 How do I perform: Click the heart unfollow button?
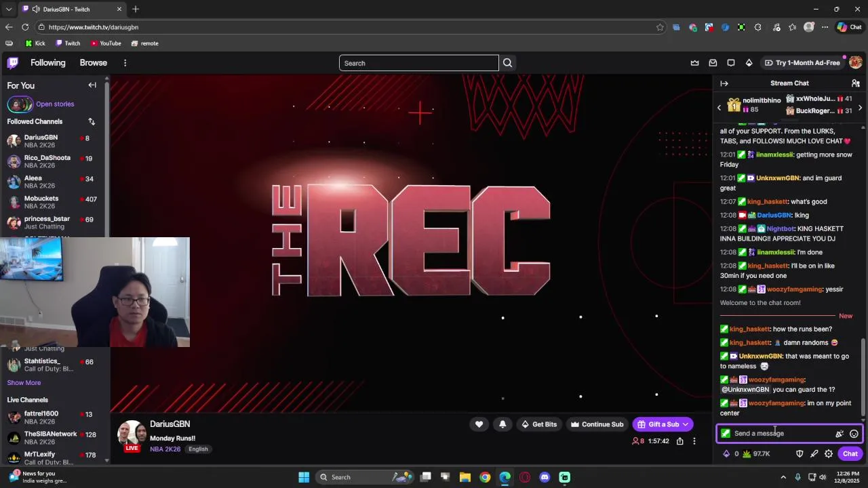click(x=479, y=424)
